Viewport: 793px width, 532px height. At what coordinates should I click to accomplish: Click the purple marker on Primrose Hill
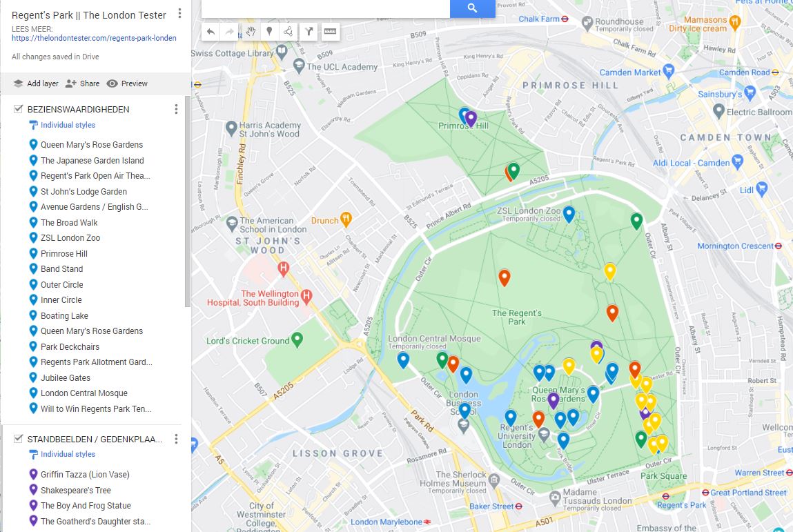click(x=471, y=119)
